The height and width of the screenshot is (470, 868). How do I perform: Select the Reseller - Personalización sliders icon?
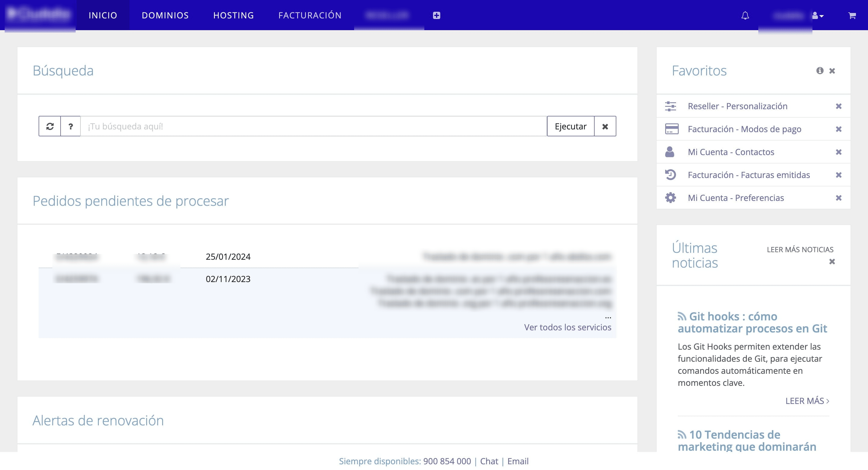[x=671, y=106]
